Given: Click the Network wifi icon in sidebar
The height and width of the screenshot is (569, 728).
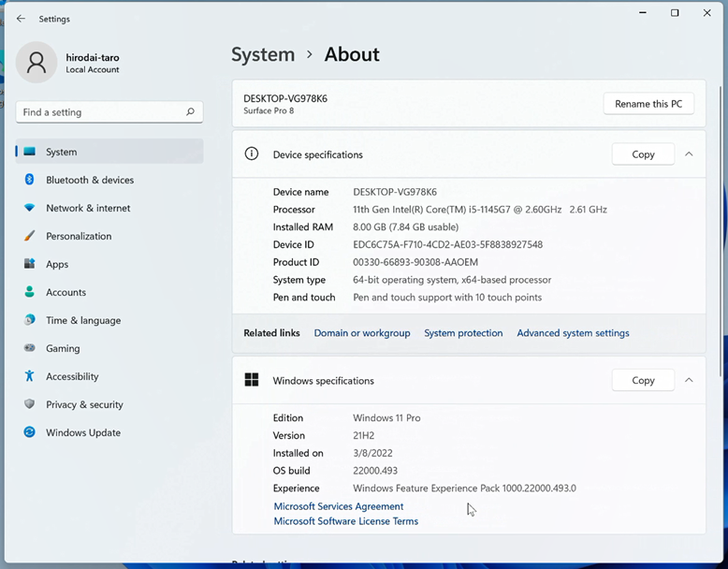Looking at the screenshot, I should 29,208.
